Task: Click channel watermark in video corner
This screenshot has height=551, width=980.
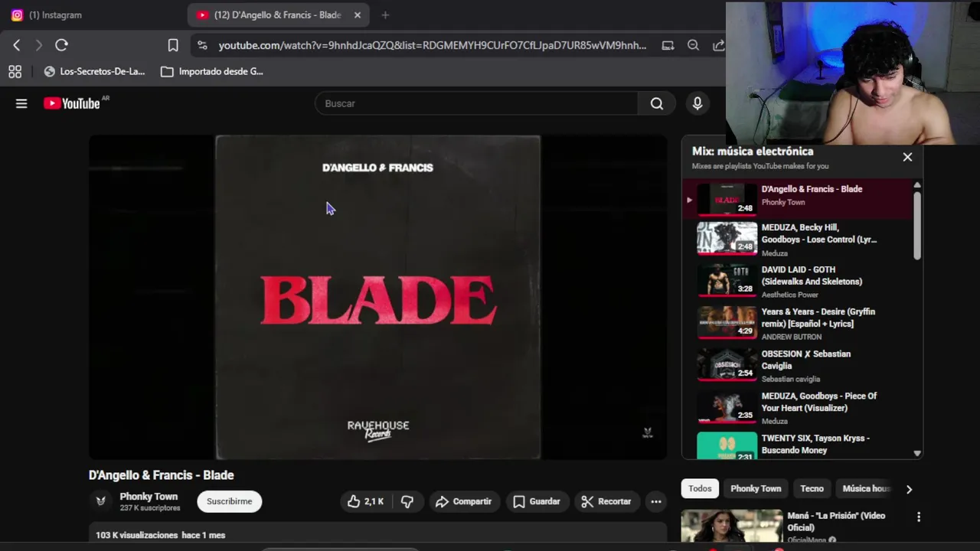Action: click(x=647, y=433)
